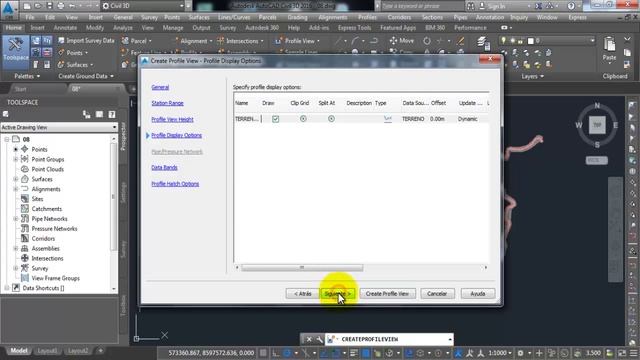
Task: Select the Split At radio for TERRENO
Action: [331, 119]
